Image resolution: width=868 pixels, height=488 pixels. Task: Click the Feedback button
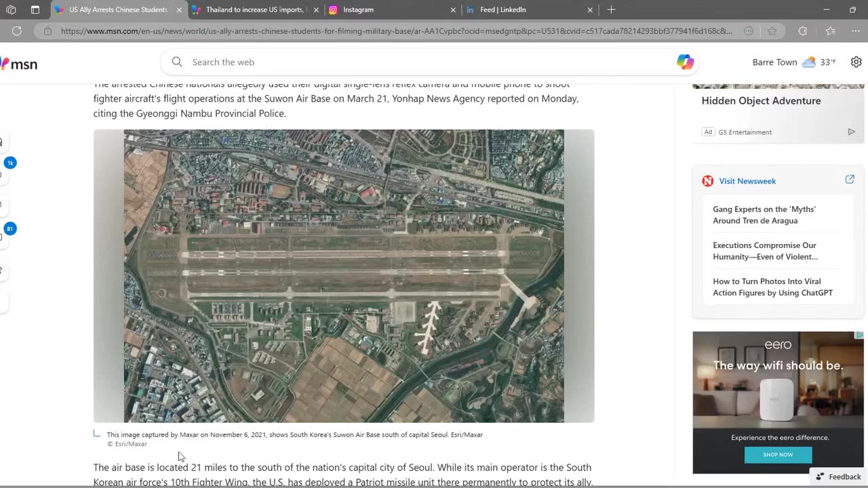(838, 476)
